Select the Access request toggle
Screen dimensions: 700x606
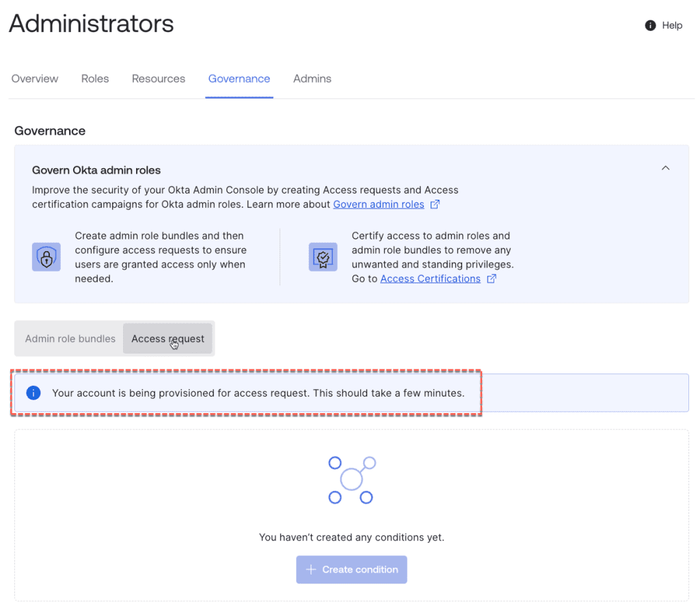tap(167, 339)
